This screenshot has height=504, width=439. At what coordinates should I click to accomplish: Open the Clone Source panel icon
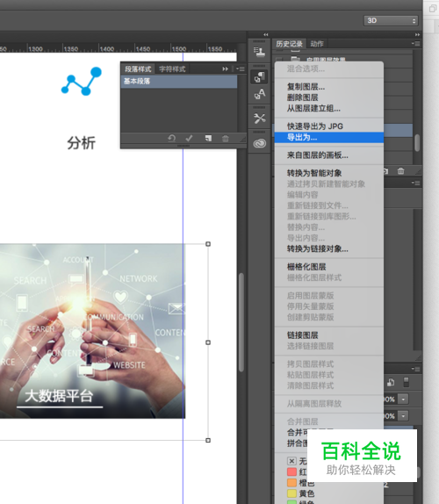click(259, 52)
